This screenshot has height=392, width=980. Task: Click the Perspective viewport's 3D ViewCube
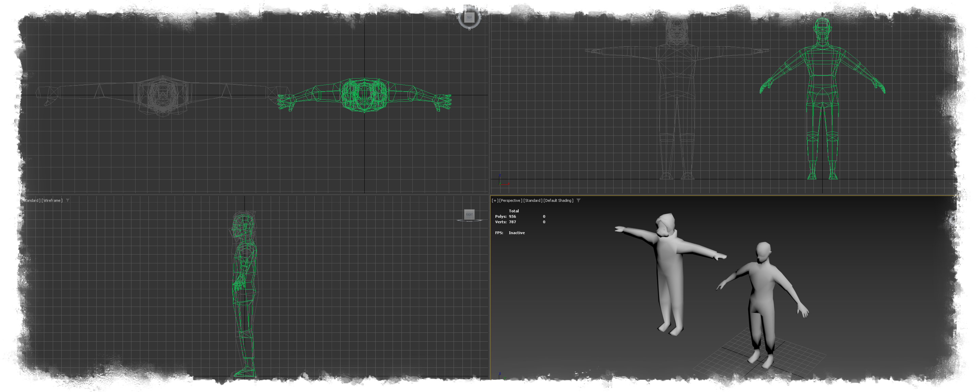tap(961, 214)
